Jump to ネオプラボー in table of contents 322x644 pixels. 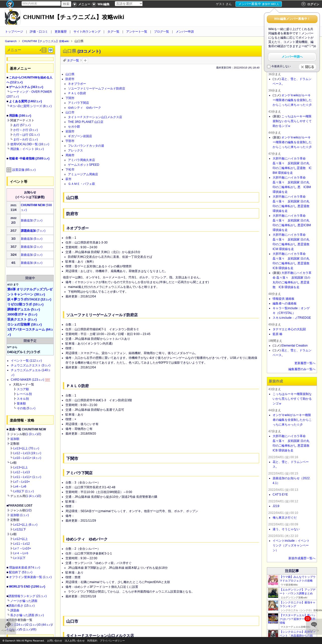point(77,84)
